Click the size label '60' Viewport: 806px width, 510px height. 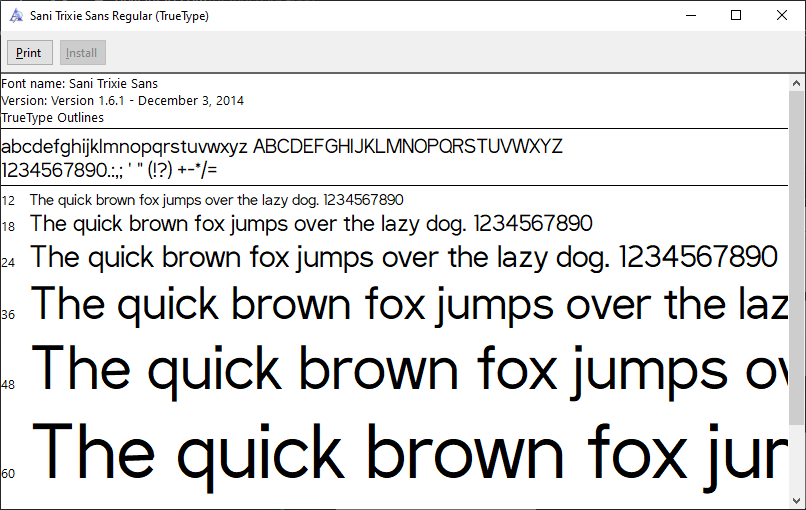point(8,473)
